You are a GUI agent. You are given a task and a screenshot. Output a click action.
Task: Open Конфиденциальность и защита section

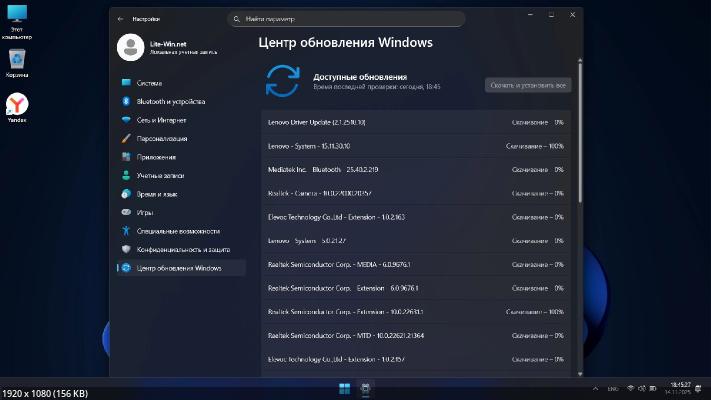[183, 249]
